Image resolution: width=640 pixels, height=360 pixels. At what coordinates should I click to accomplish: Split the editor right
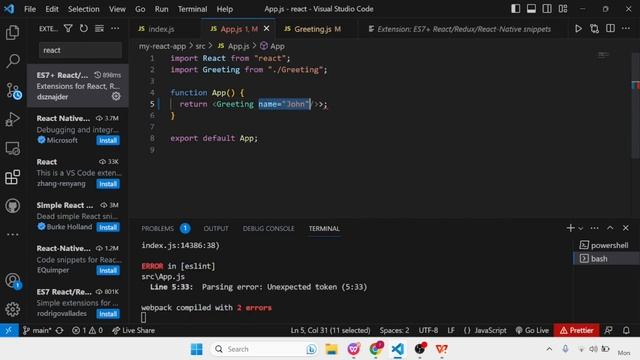(x=610, y=29)
